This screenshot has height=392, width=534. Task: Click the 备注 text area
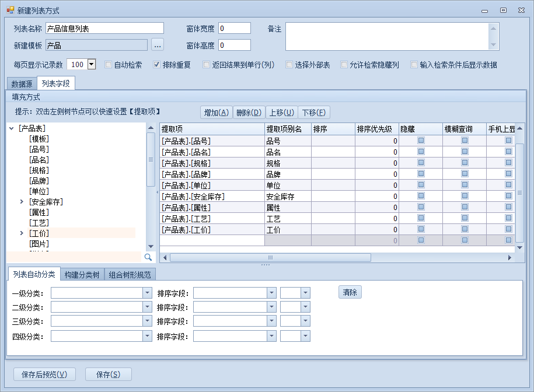coord(387,36)
